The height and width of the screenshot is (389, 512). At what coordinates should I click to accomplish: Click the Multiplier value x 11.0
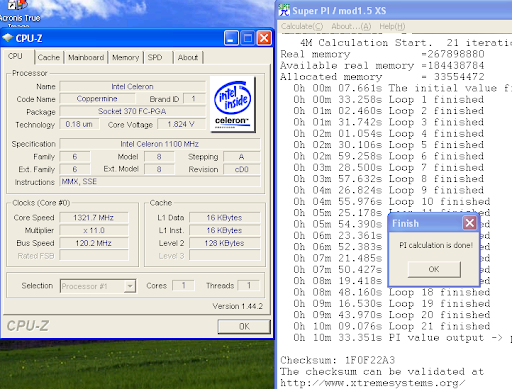pos(94,230)
